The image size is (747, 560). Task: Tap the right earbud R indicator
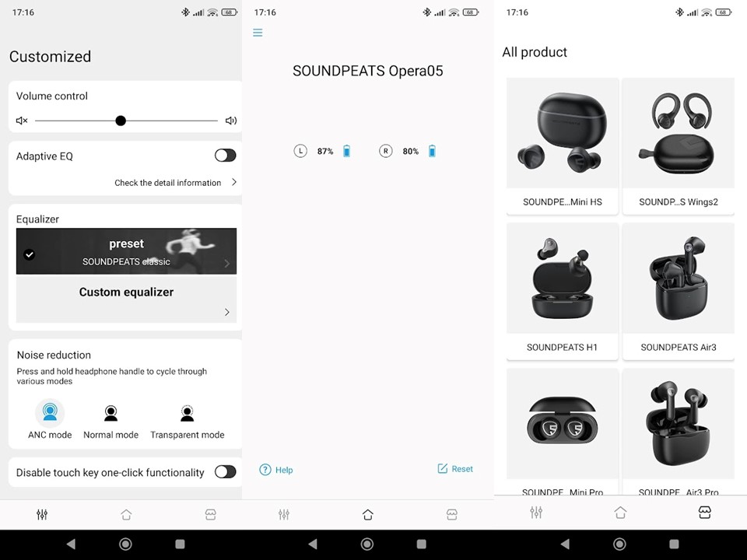click(x=385, y=151)
